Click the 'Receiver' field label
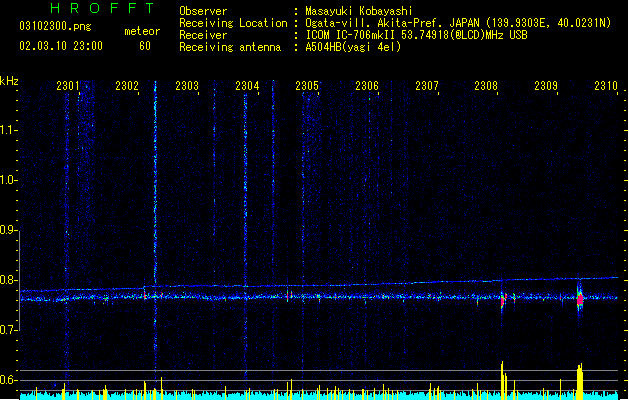 (203, 35)
